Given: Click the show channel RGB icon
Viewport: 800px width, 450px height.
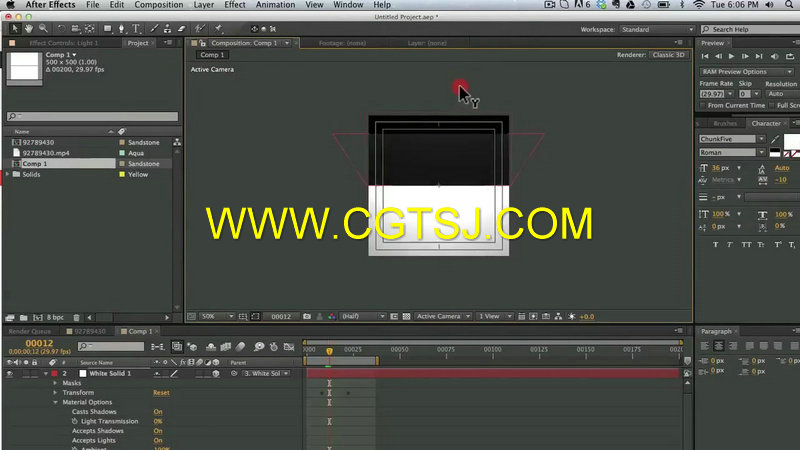Looking at the screenshot, I should pos(332,316).
